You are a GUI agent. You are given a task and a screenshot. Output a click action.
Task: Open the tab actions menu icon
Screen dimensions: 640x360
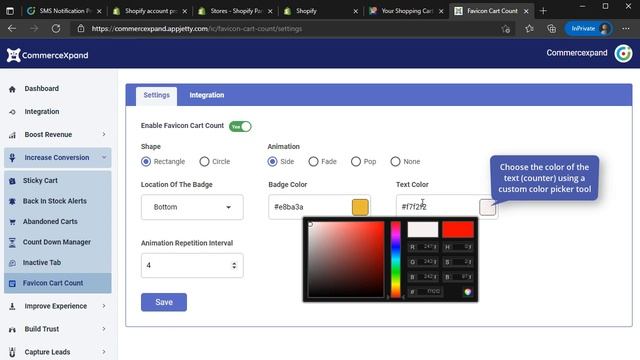coord(10,11)
